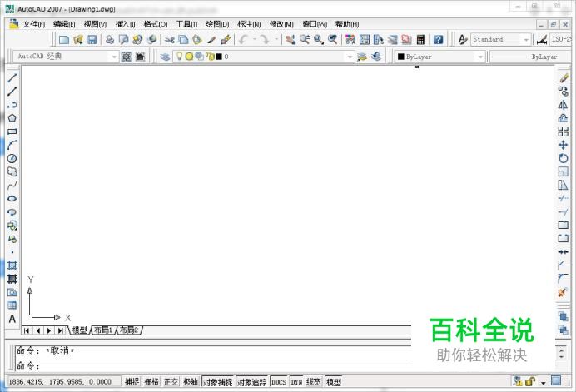Toggle DUCS dynamic UCS
The image size is (576, 392).
point(279,382)
